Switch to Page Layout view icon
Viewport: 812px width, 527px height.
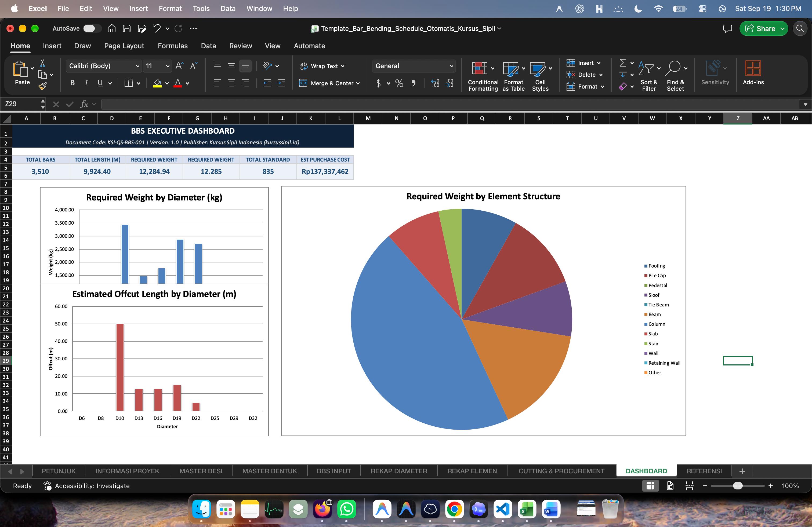tap(670, 486)
